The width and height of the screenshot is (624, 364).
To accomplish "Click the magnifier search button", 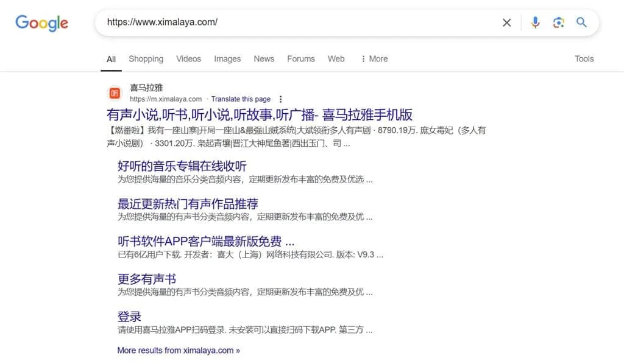I will 581,23.
